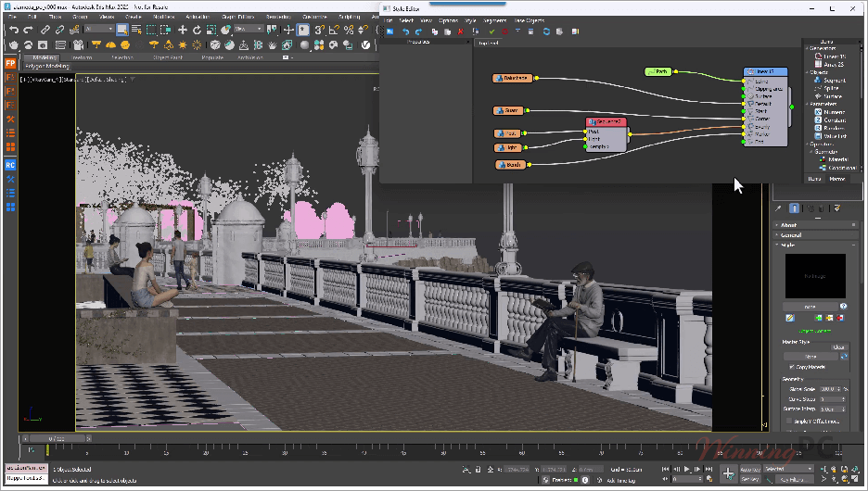
Task: Open the Animation menu
Action: pos(198,17)
